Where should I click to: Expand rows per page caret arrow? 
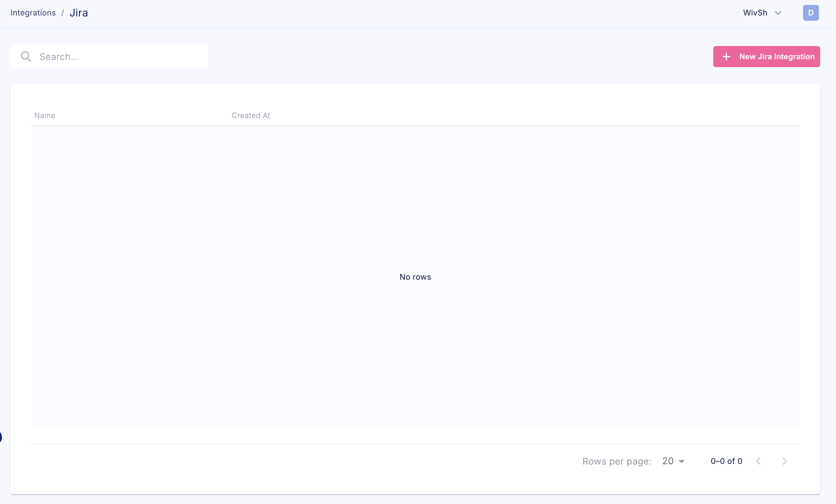(682, 461)
